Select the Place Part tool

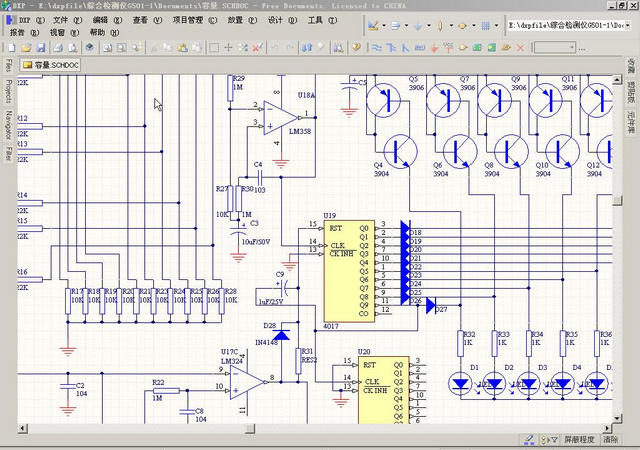pyautogui.click(x=463, y=48)
